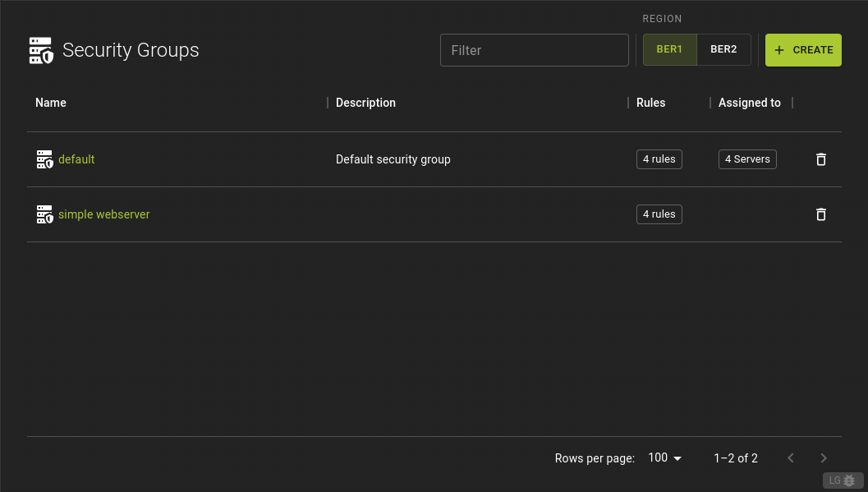This screenshot has height=492, width=868.
Task: Click the LG debug badge in the corner
Action: click(x=843, y=481)
